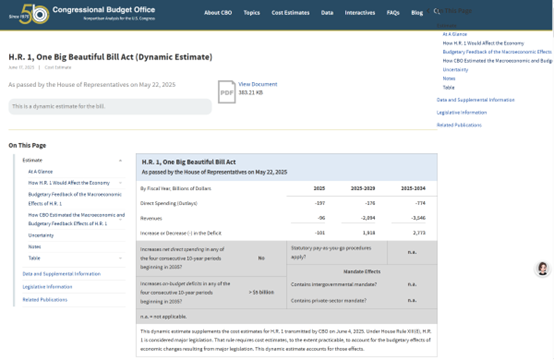The height and width of the screenshot is (360, 554).
Task: Click the Cost Estimate tag under title
Action: [58, 67]
